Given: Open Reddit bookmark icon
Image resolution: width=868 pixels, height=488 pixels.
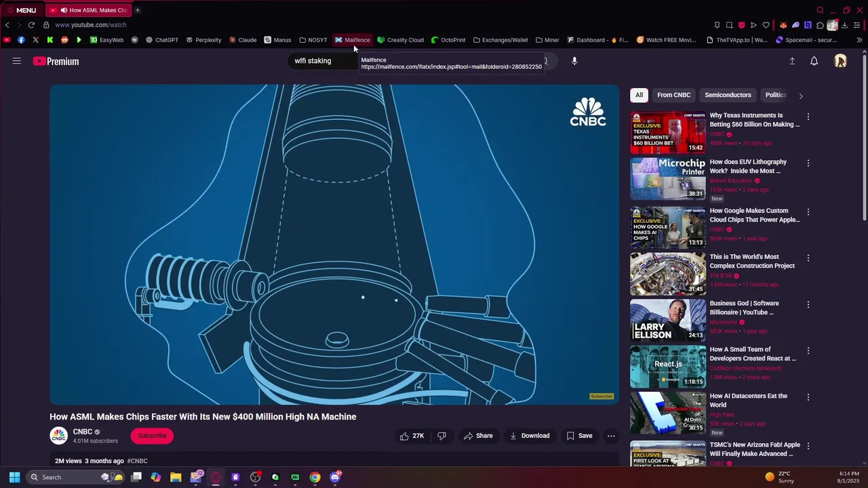Looking at the screenshot, I should coord(64,40).
